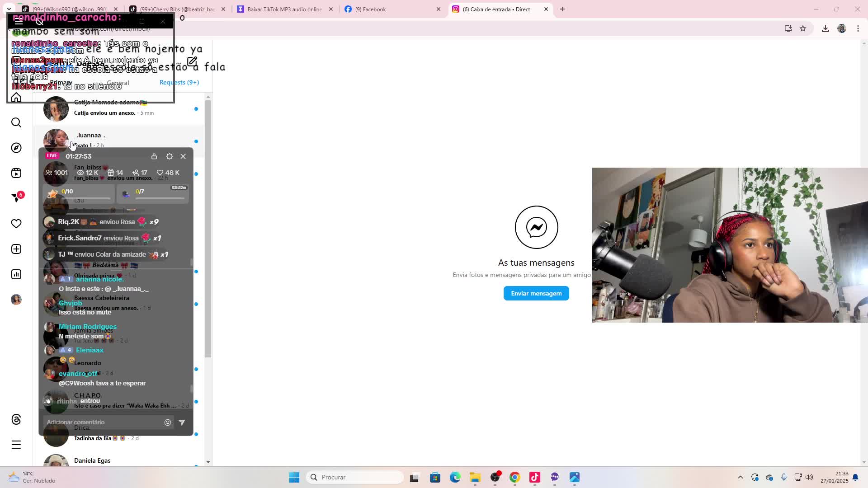This screenshot has height=488, width=868.
Task: Open conversation with Catija Momade adamo
Action: click(x=118, y=108)
